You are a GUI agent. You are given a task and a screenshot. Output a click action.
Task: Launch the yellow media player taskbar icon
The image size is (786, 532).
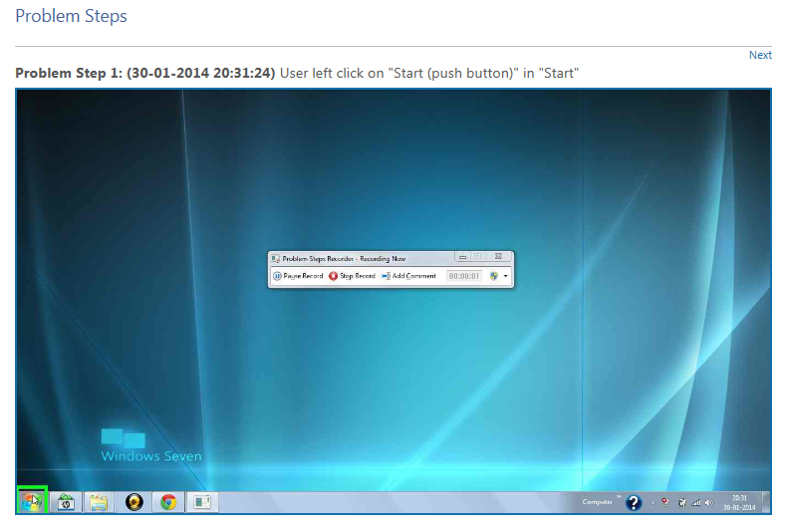click(x=133, y=502)
